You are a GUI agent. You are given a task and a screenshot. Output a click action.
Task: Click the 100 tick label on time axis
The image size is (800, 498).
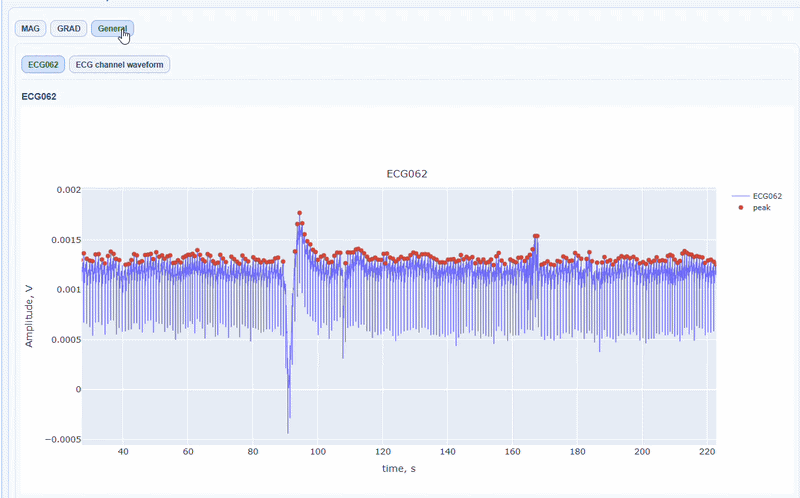pos(318,452)
